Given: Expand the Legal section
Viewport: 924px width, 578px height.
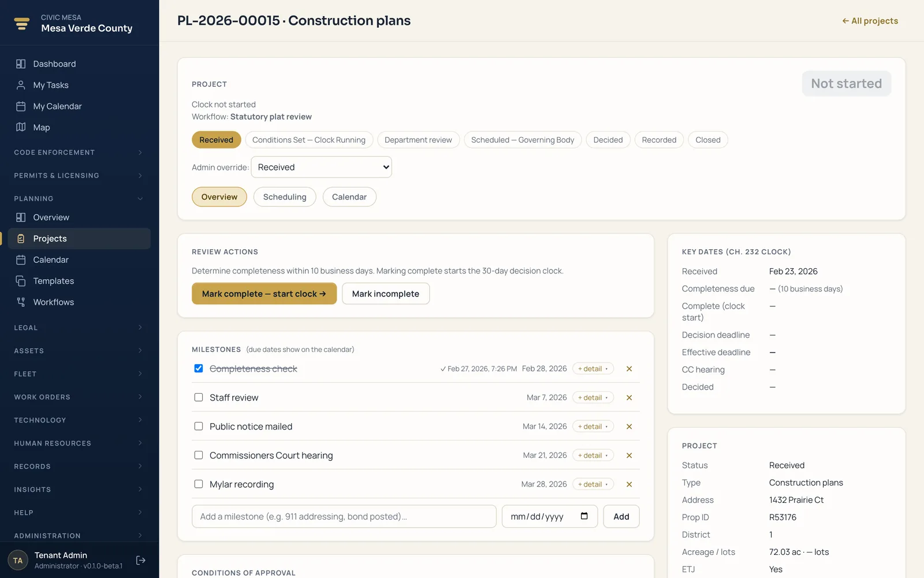Looking at the screenshot, I should click(x=79, y=328).
